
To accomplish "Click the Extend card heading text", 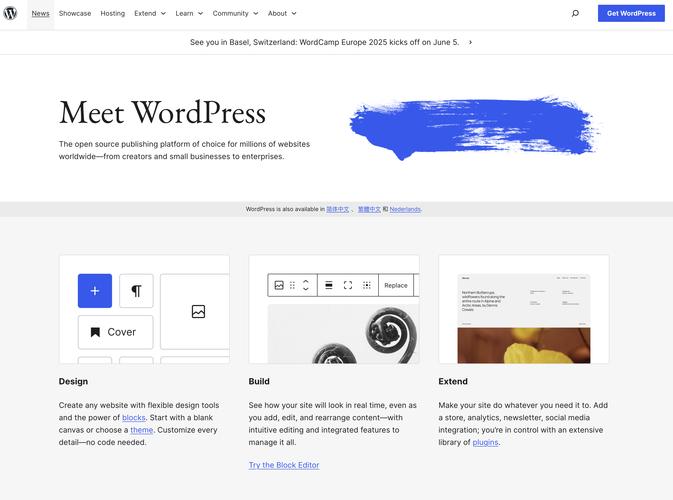I will click(453, 382).
